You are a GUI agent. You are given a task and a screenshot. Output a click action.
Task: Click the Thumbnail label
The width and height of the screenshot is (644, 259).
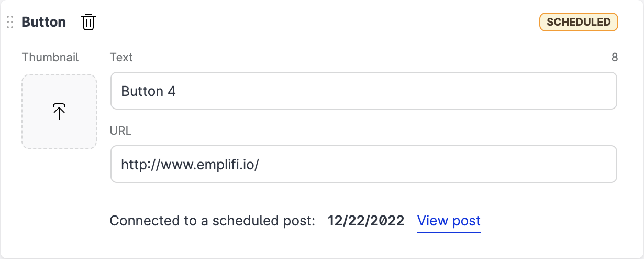pyautogui.click(x=50, y=57)
